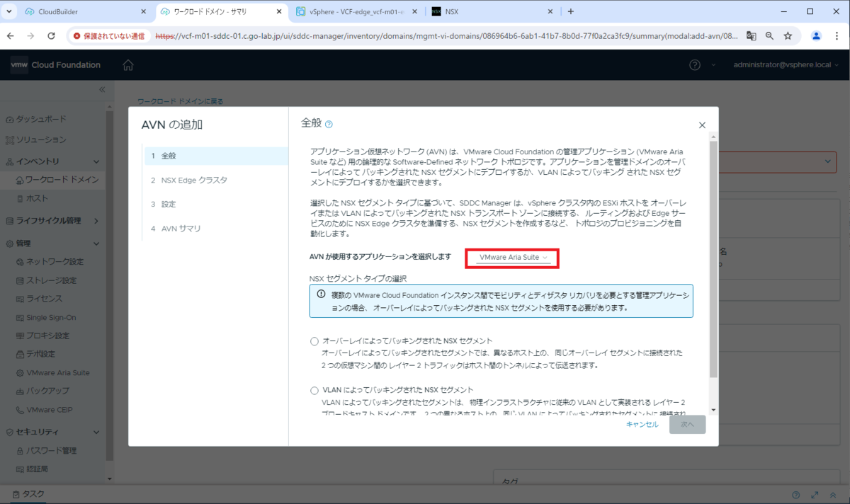The height and width of the screenshot is (504, 850).
Task: Click the translate page icon in address bar
Action: (752, 35)
